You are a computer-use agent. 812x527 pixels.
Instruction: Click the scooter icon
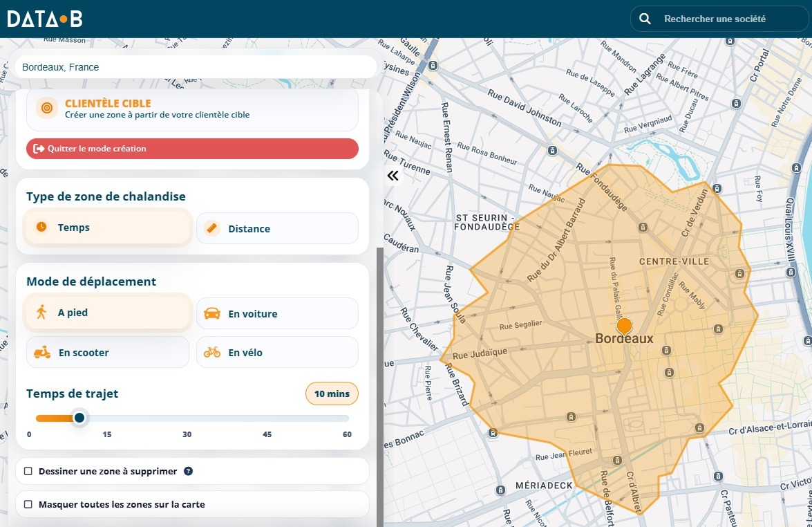pos(42,352)
